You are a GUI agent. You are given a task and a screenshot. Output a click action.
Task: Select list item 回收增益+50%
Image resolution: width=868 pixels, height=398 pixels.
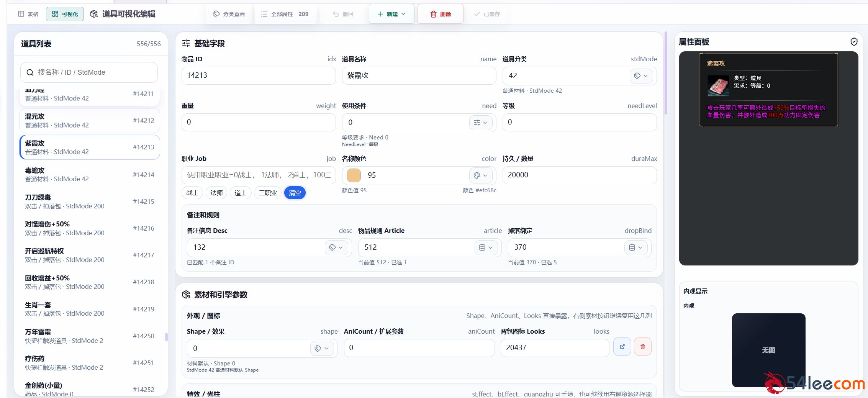pos(90,282)
